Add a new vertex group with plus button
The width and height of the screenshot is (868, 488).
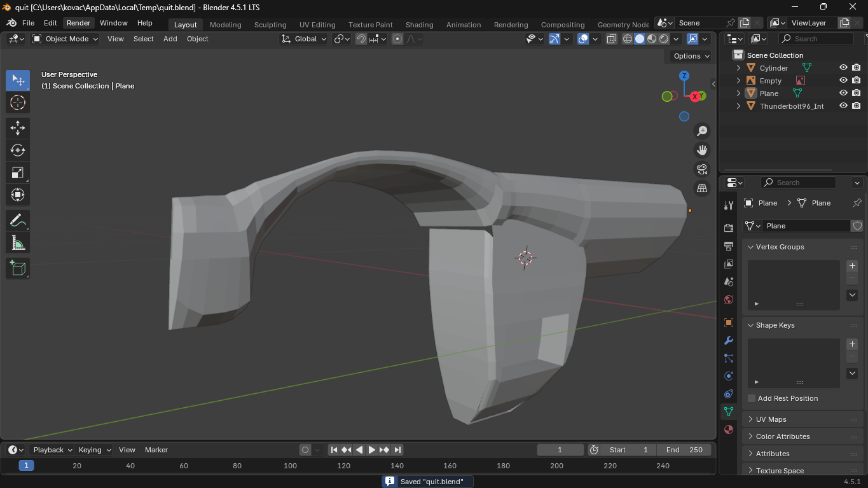pos(852,266)
